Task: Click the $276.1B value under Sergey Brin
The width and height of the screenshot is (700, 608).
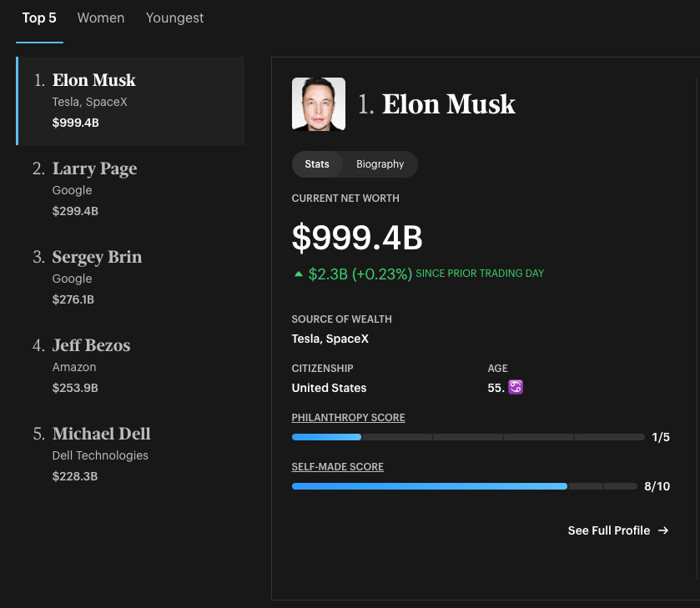Action: point(73,299)
